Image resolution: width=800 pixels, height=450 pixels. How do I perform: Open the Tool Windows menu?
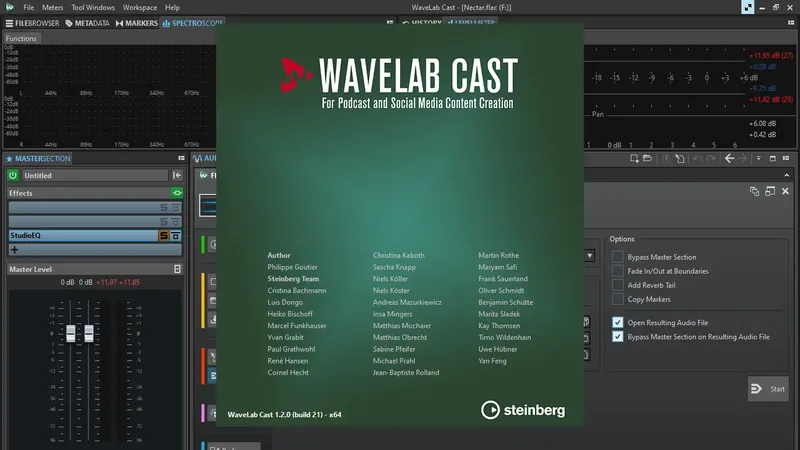tap(93, 7)
